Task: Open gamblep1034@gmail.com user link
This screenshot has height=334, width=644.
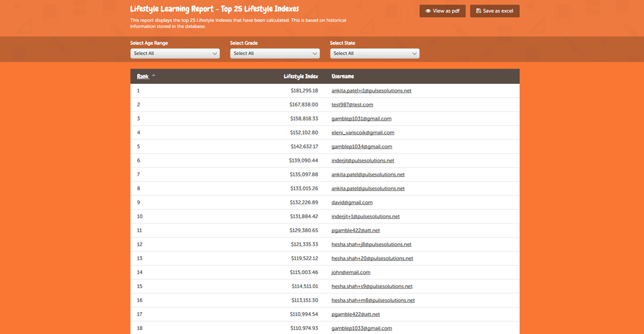Action: click(362, 146)
